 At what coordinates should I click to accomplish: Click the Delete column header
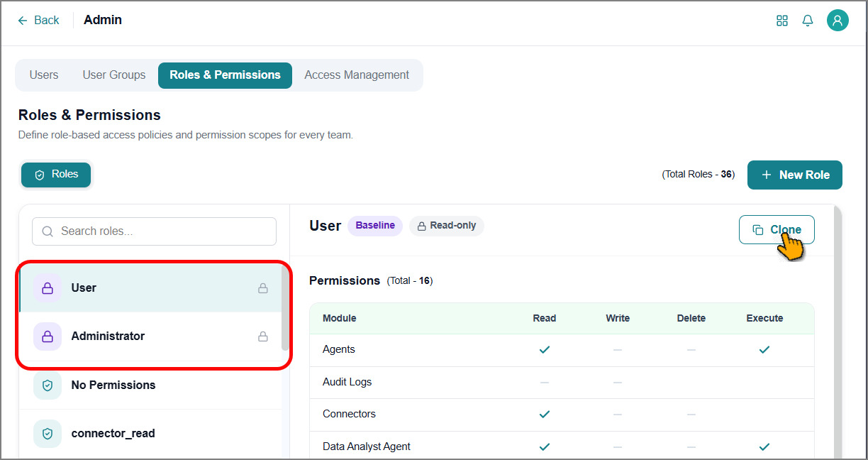click(x=691, y=319)
